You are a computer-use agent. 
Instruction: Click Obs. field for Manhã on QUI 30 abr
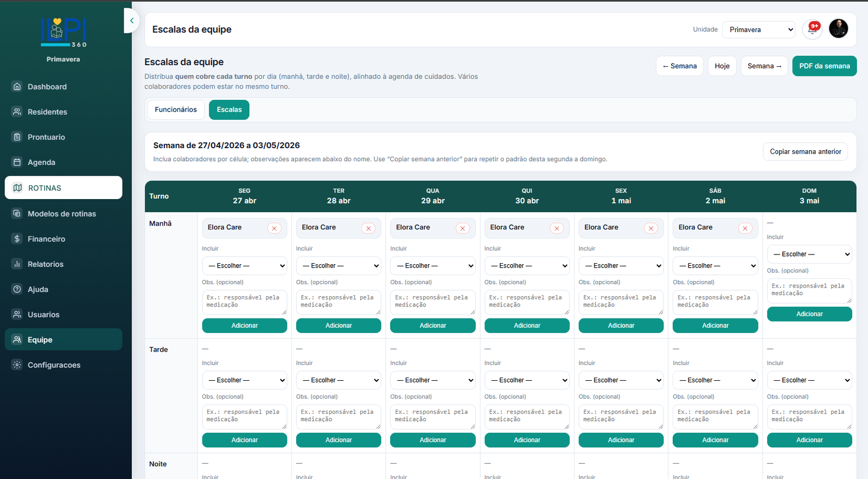click(527, 302)
